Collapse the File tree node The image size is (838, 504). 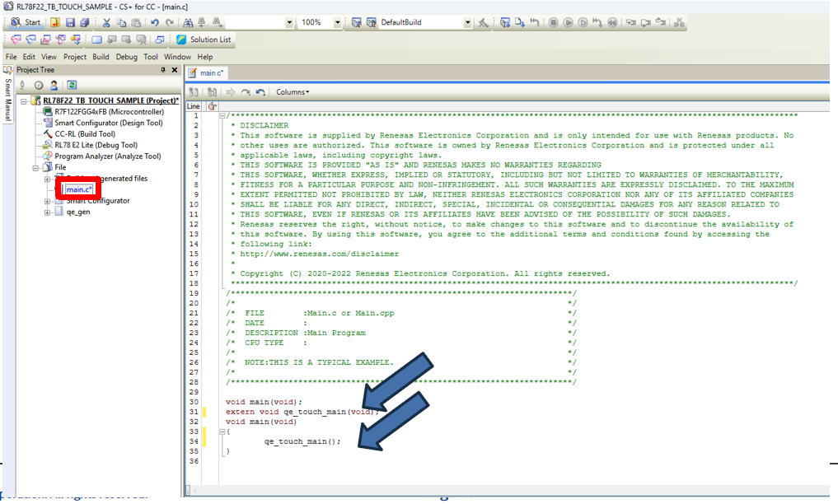(x=36, y=167)
